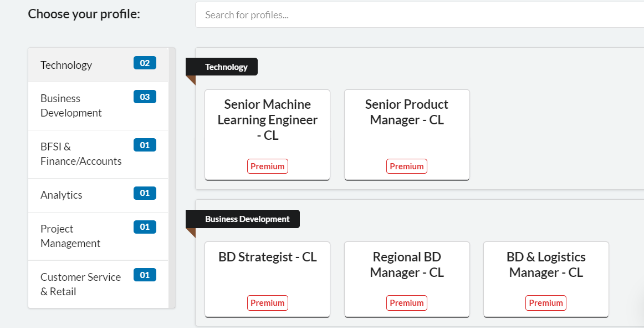Click the sidebar category list scrollbar
Viewport: 644px width, 328px height.
[172, 178]
